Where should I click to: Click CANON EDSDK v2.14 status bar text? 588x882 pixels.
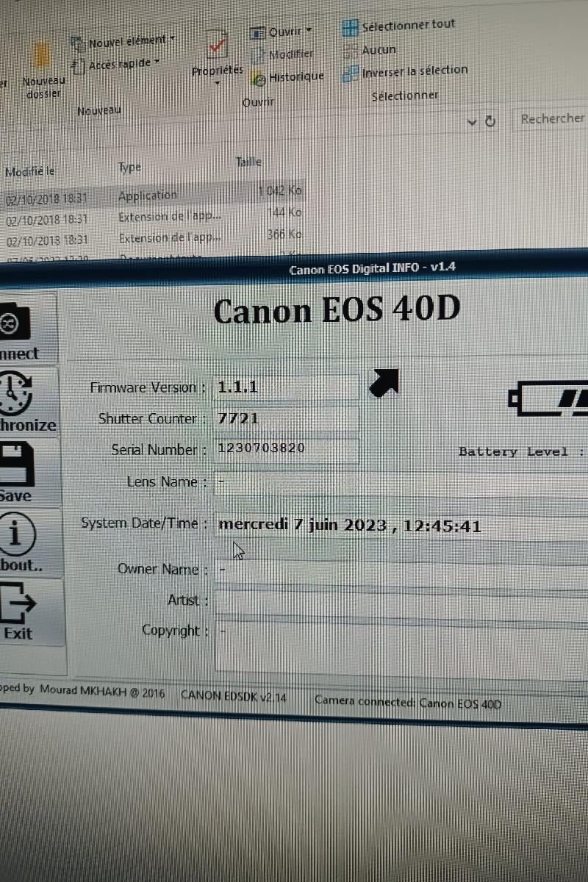234,696
